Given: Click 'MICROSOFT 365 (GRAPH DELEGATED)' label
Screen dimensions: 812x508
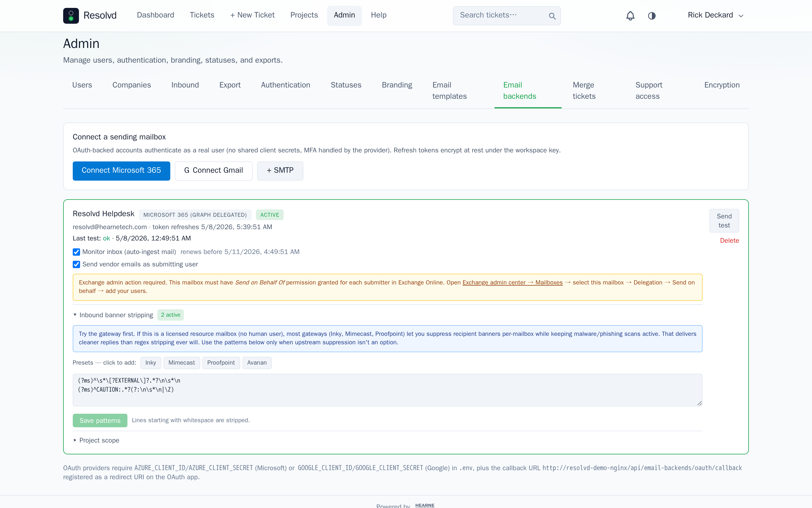Looking at the screenshot, I should pos(195,215).
